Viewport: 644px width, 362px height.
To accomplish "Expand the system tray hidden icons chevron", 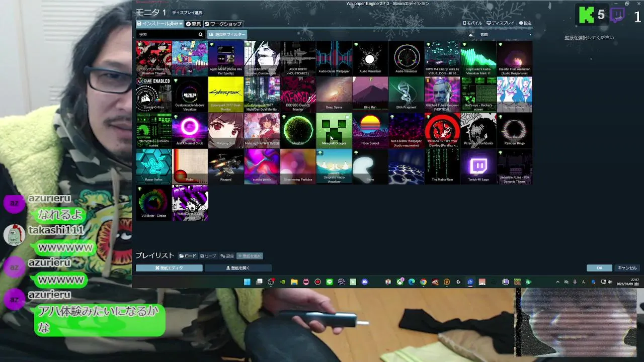I will tap(557, 282).
